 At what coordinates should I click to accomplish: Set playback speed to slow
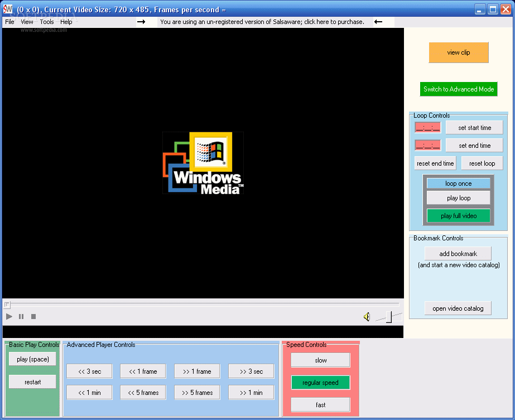(x=321, y=360)
